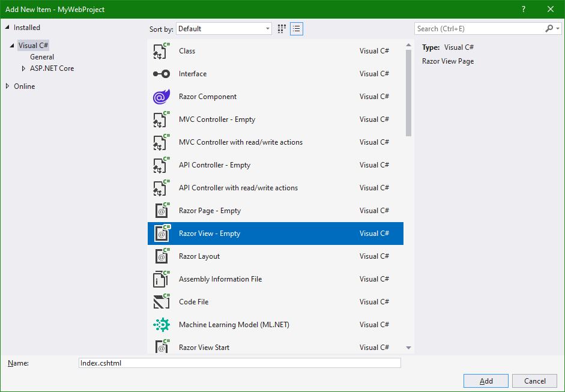This screenshot has width=565, height=392.
Task: Select the Interface template name
Action: (x=193, y=74)
